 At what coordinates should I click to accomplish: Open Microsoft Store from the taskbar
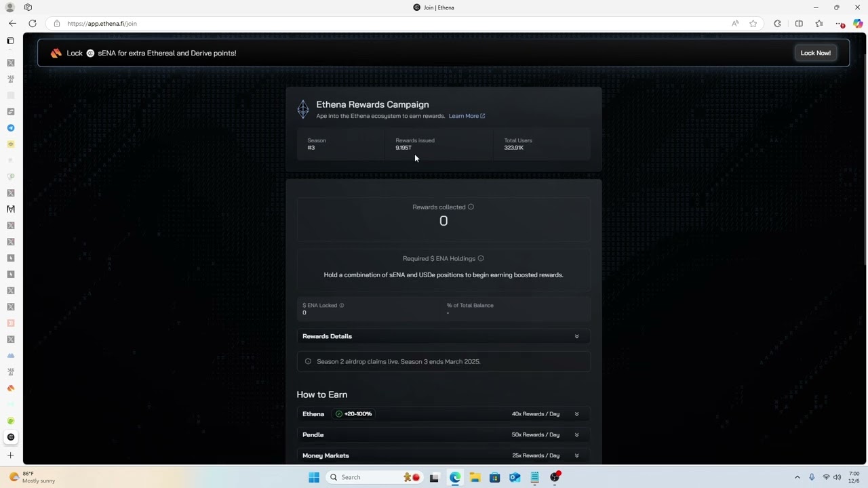(494, 477)
